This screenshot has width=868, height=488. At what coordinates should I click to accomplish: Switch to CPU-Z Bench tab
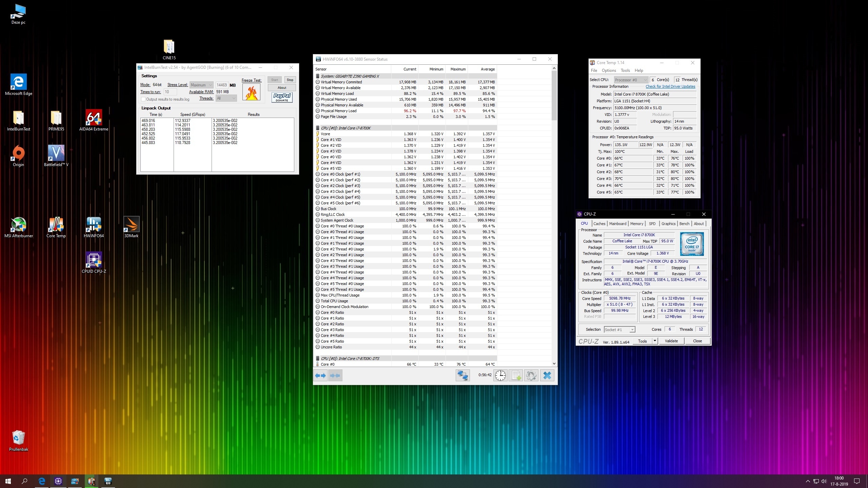pos(684,224)
